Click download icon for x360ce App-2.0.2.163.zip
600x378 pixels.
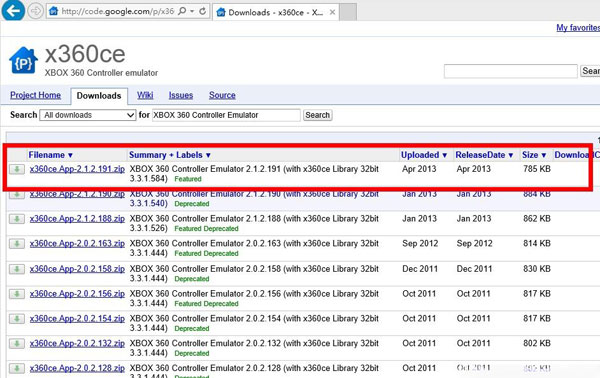pyautogui.click(x=17, y=244)
